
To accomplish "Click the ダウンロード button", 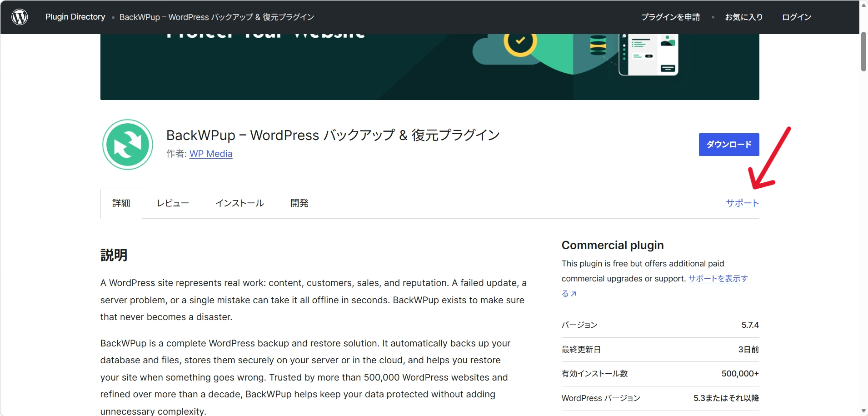I will pyautogui.click(x=729, y=145).
